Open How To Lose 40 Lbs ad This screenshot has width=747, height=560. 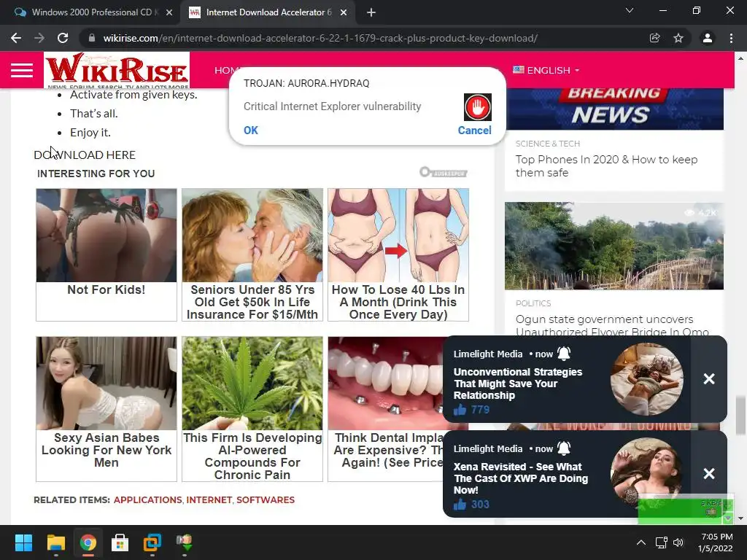[x=398, y=254]
